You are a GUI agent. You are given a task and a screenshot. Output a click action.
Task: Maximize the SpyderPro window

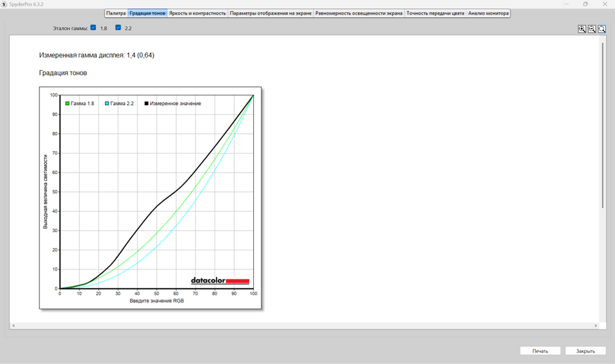click(x=585, y=4)
